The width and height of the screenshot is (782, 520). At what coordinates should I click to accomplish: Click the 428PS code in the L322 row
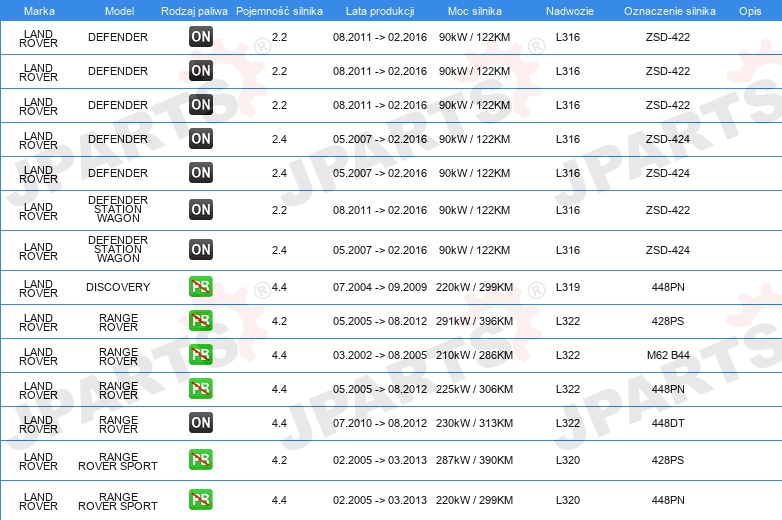click(668, 321)
